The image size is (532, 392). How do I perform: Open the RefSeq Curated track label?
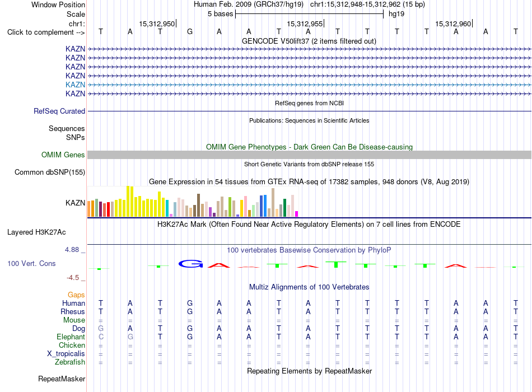pos(59,111)
